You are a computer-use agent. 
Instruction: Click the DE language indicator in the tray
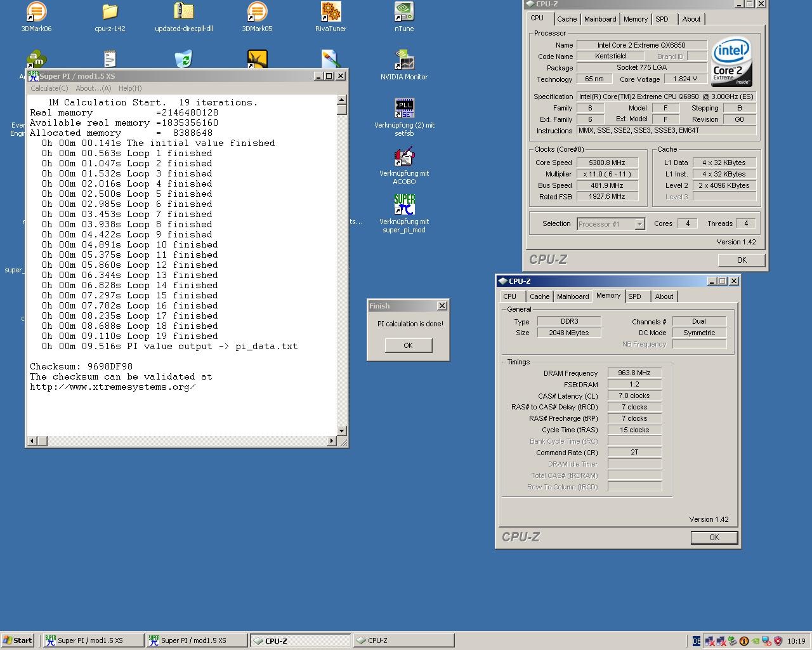pos(697,641)
